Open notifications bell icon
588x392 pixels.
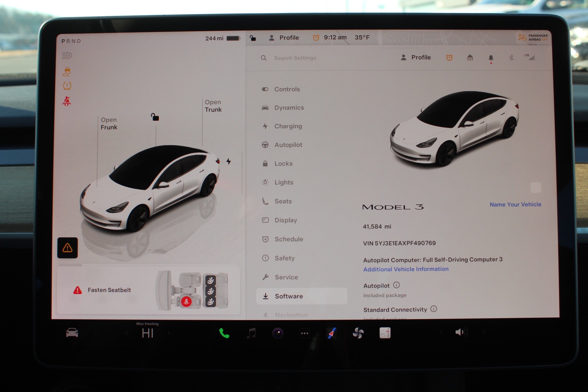point(491,58)
